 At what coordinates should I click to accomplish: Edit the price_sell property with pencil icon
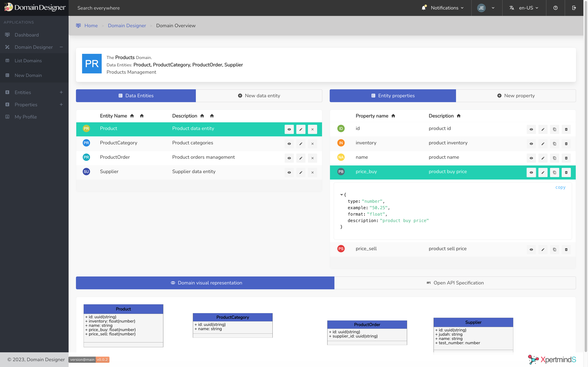[543, 250]
